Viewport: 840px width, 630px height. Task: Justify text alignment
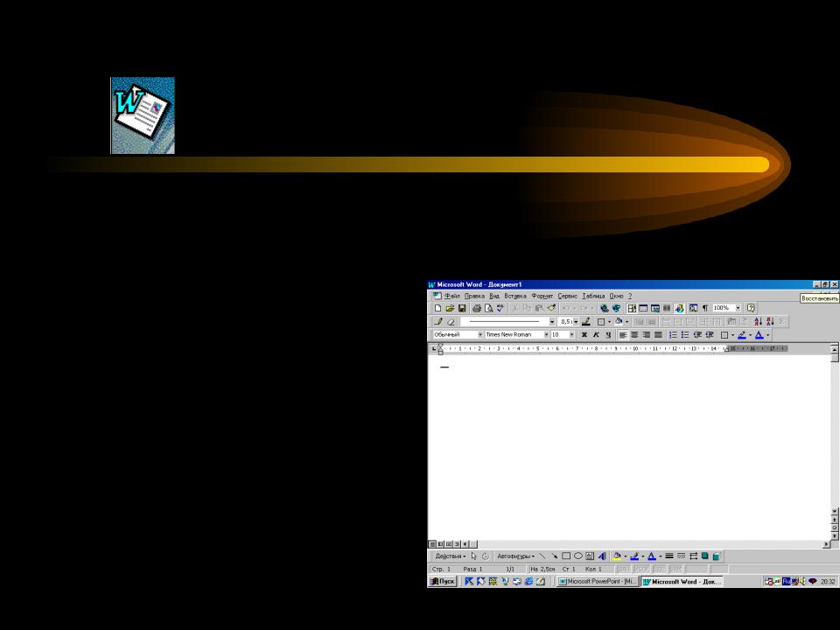658,335
